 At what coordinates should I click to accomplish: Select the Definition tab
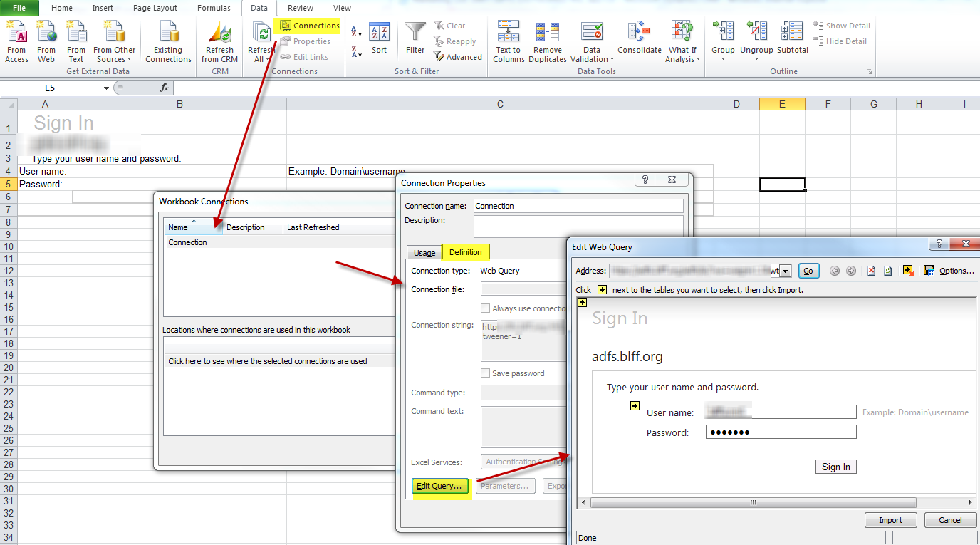[466, 252]
